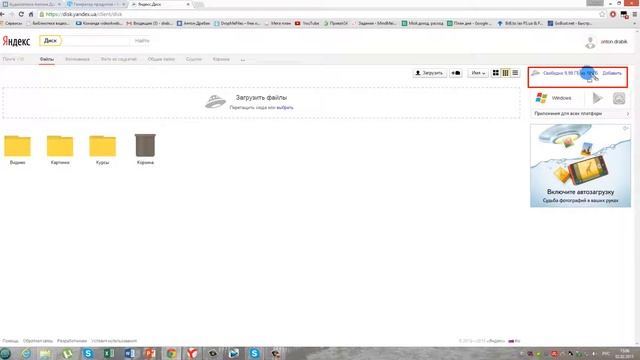Viewport: 640px width, 360px height.
Task: Open the Фотокамера tab
Action: (77, 59)
